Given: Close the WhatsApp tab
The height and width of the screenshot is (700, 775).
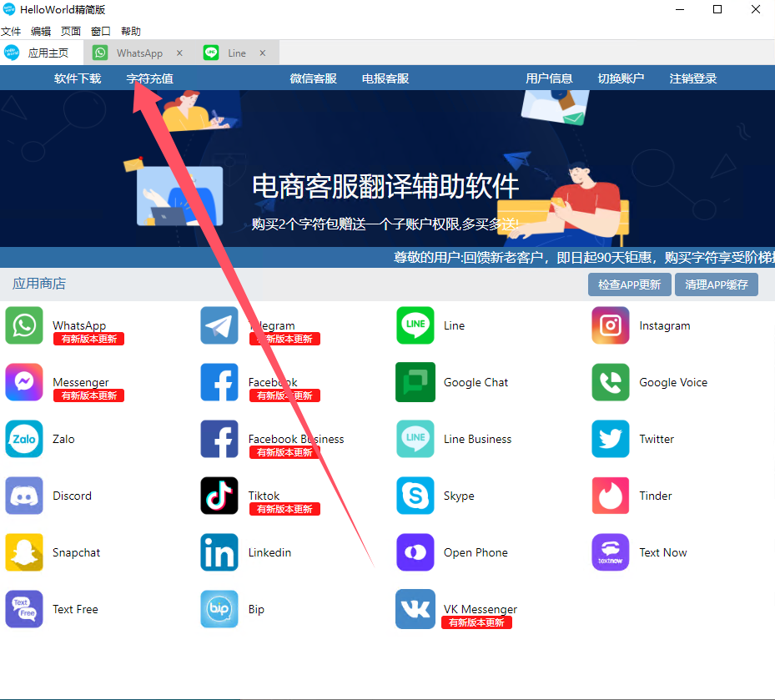Looking at the screenshot, I should tap(179, 53).
